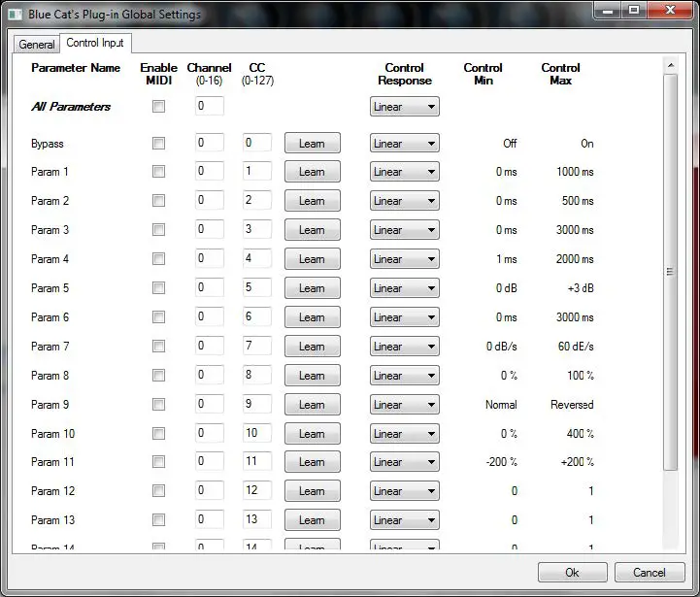The width and height of the screenshot is (700, 597).
Task: Click Param 7 max value 60 dB/s
Action: pyautogui.click(x=576, y=347)
